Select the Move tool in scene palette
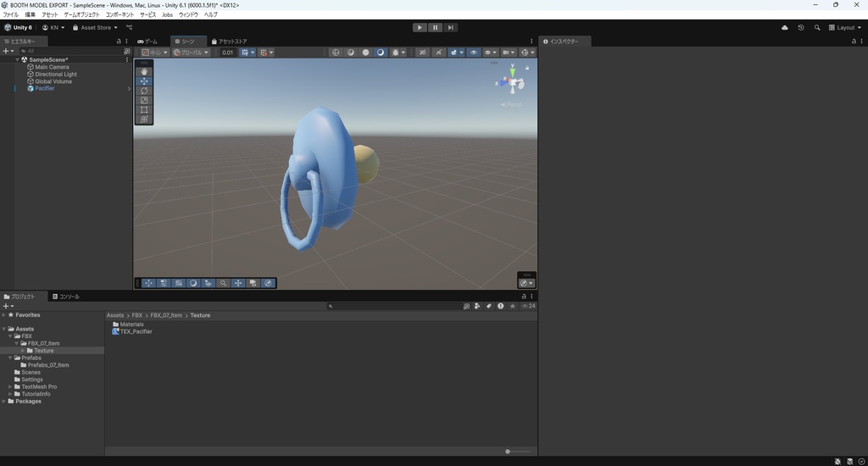Screen dimensions: 868x466 point(144,80)
